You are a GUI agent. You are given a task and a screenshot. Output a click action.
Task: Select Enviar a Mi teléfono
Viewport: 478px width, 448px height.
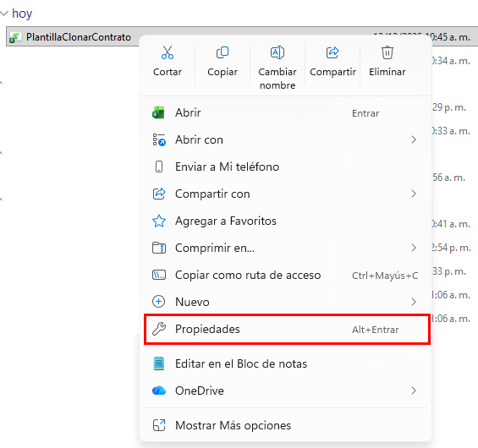click(285, 167)
